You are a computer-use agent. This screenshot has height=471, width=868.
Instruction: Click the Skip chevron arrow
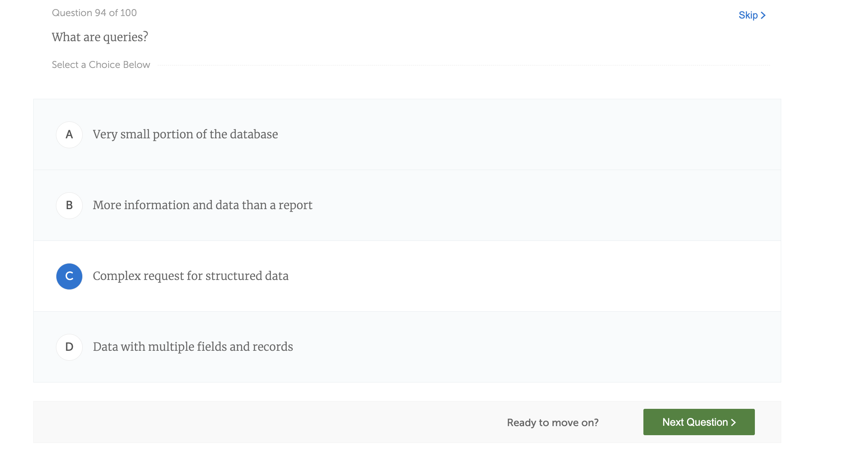(763, 15)
